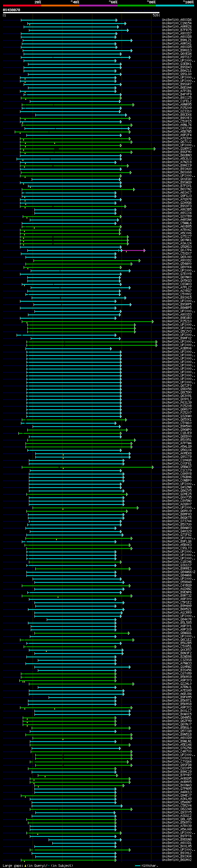Open hit UniRef100_C1N154
197x868 pixels.
(177, 23)
